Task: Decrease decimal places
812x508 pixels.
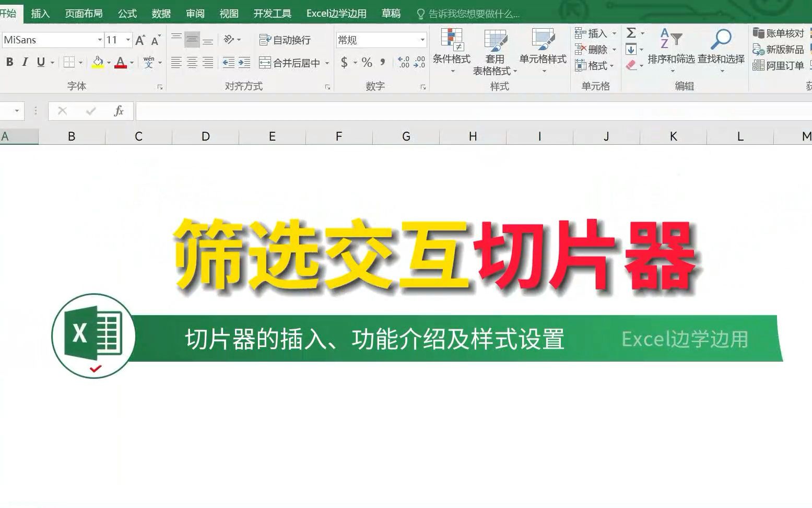Action: click(x=419, y=63)
